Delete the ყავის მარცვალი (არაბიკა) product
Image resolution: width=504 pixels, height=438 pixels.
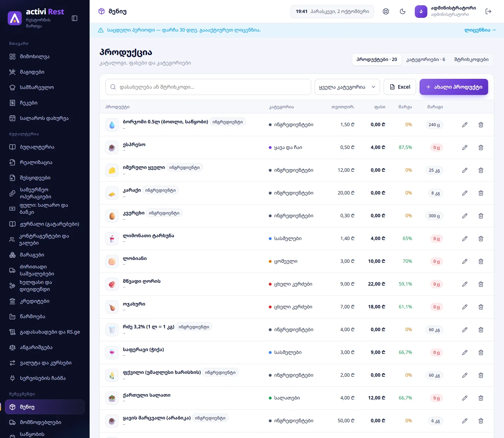point(481,421)
